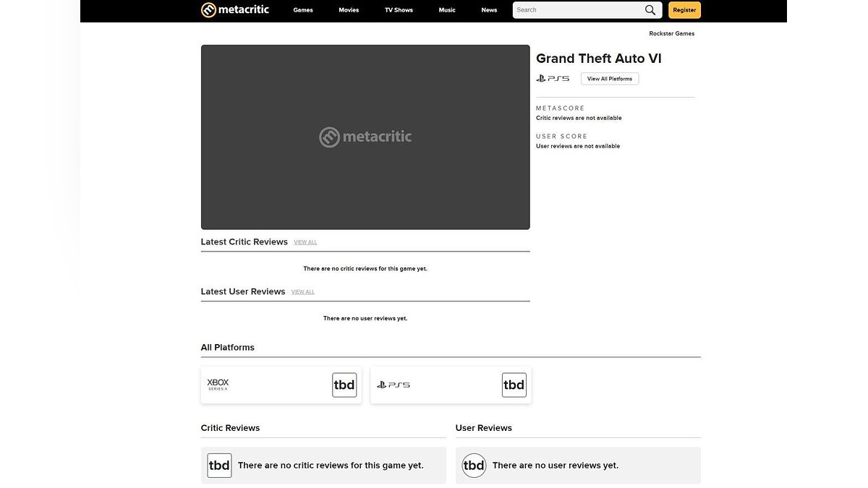Open the News navigation item
The height and width of the screenshot is (488, 868).
coord(489,10)
